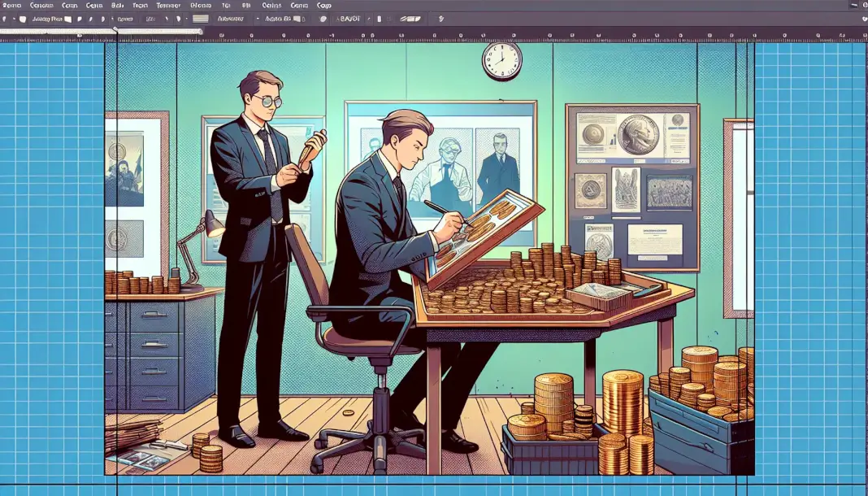Click the first tool icon in the options toolbar
Screen dimensions: 868x496
(x=5, y=19)
